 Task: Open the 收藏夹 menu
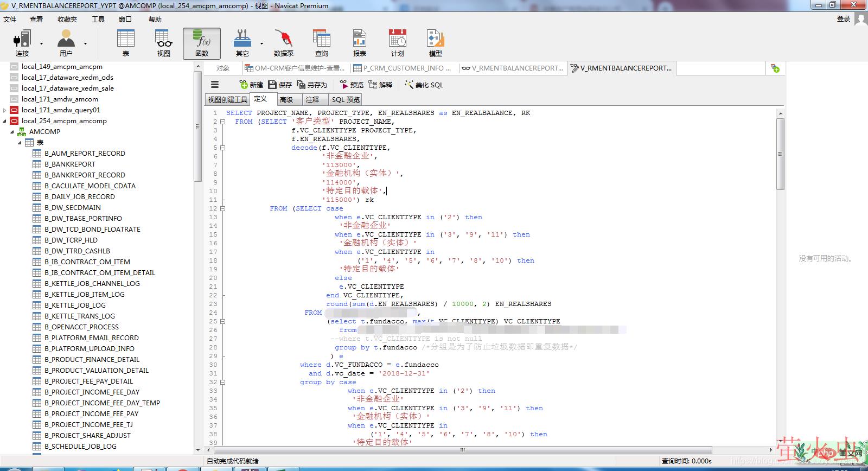point(67,19)
